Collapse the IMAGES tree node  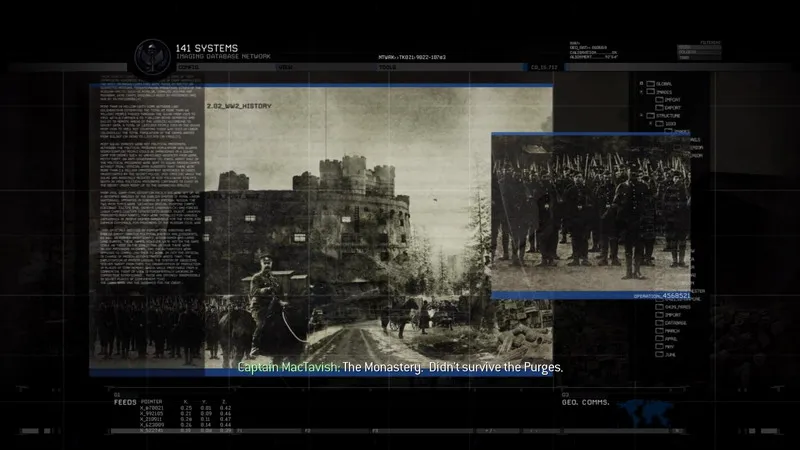click(641, 92)
